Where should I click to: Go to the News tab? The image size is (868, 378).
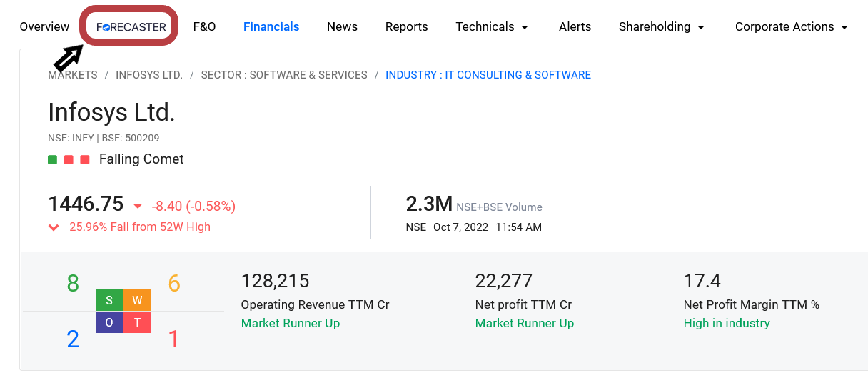point(342,26)
